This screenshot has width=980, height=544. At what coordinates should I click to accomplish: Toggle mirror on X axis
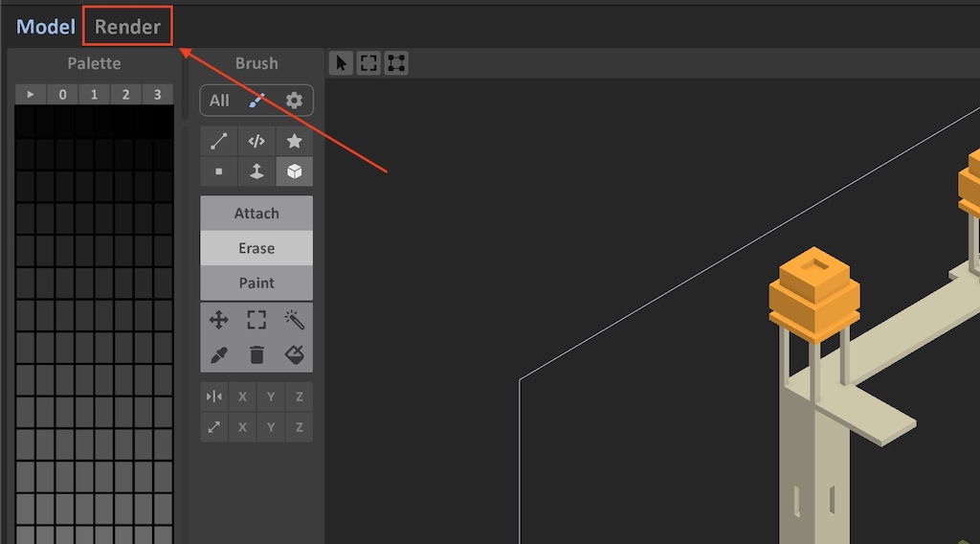242,397
